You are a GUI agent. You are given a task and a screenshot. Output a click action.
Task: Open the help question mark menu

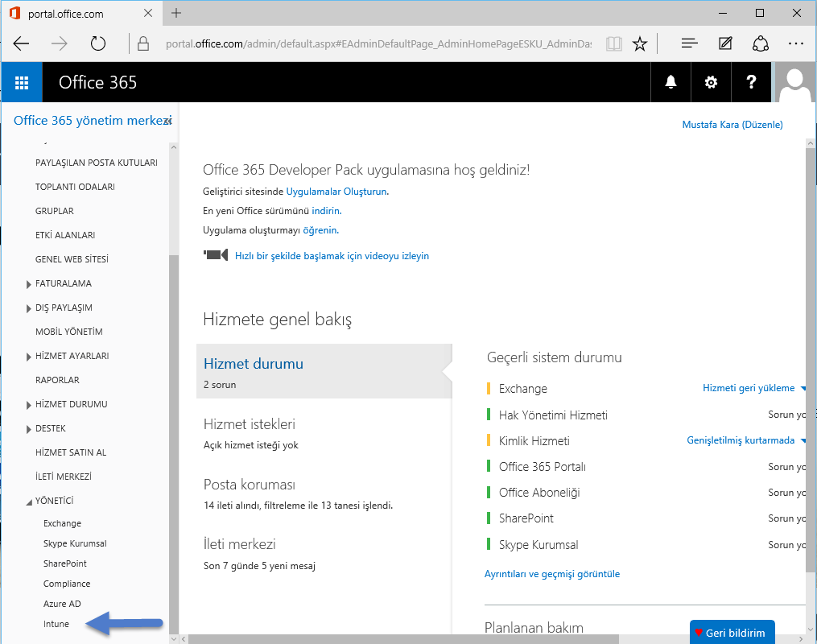[751, 82]
